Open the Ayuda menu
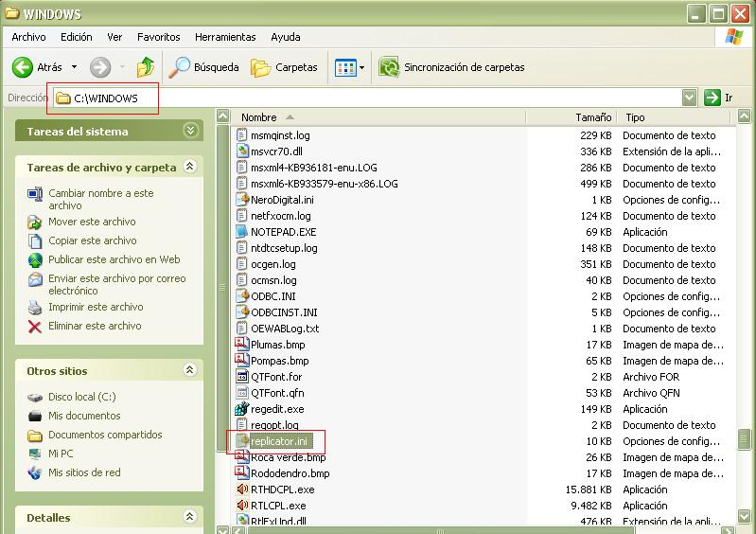 click(286, 37)
